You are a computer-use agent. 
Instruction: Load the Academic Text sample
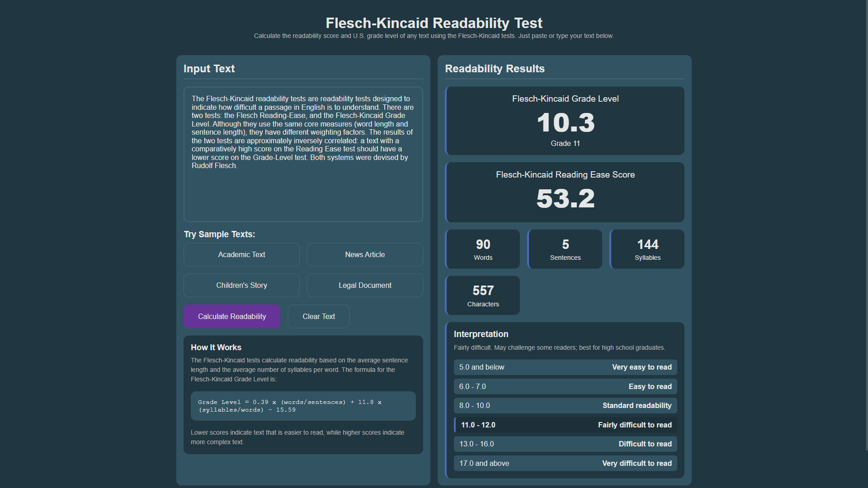point(241,254)
